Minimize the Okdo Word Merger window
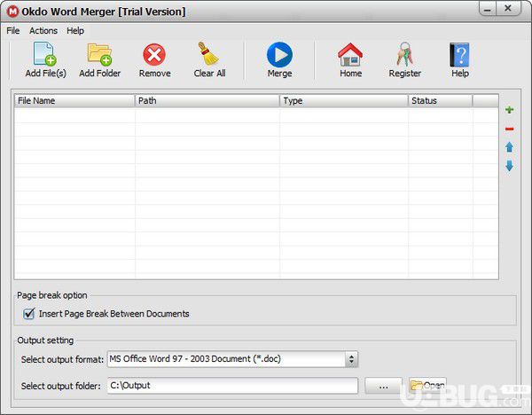 [x=488, y=9]
